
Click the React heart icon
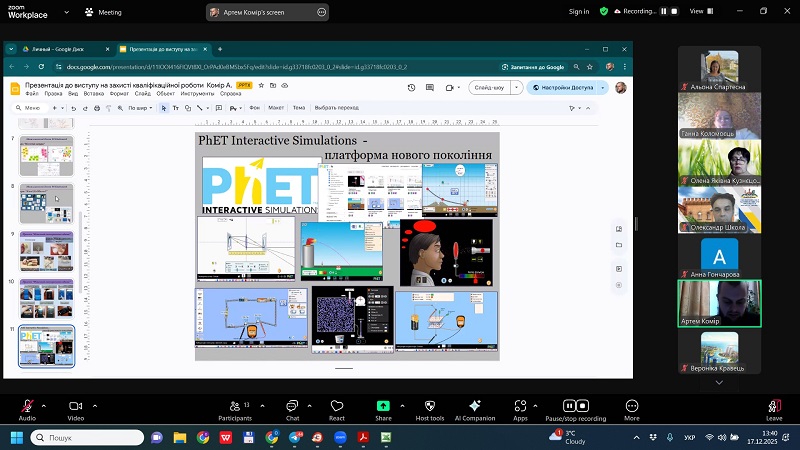336,405
